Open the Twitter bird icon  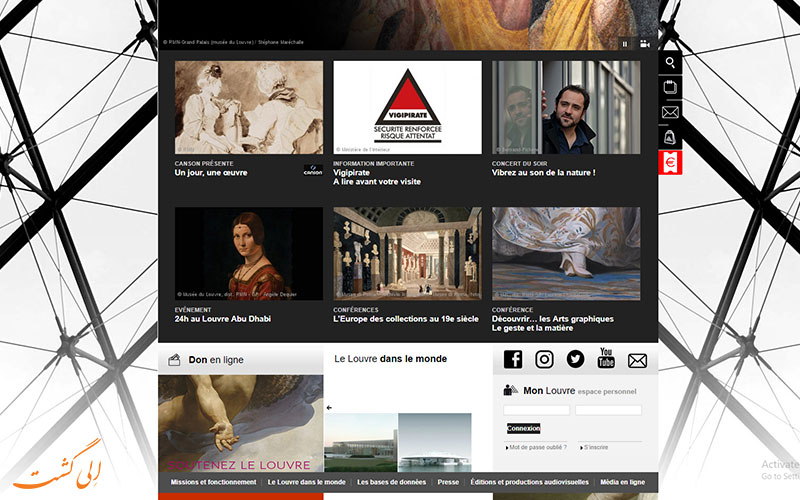(x=575, y=359)
